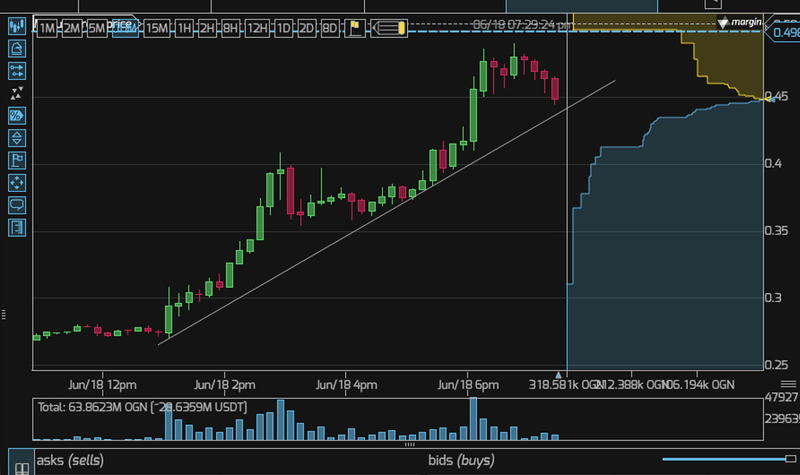Viewport: 800px width, 475px height.
Task: Click the bids (buys) label
Action: point(461,460)
